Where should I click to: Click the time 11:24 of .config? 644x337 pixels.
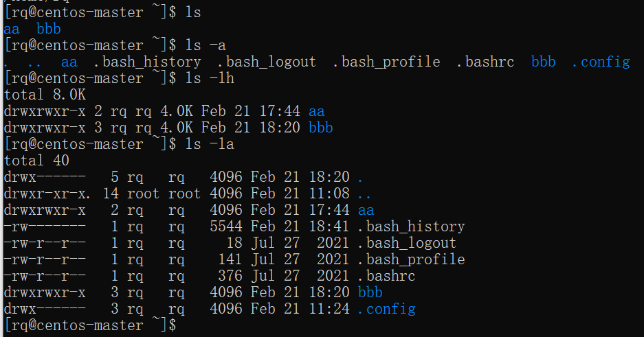pyautogui.click(x=329, y=308)
